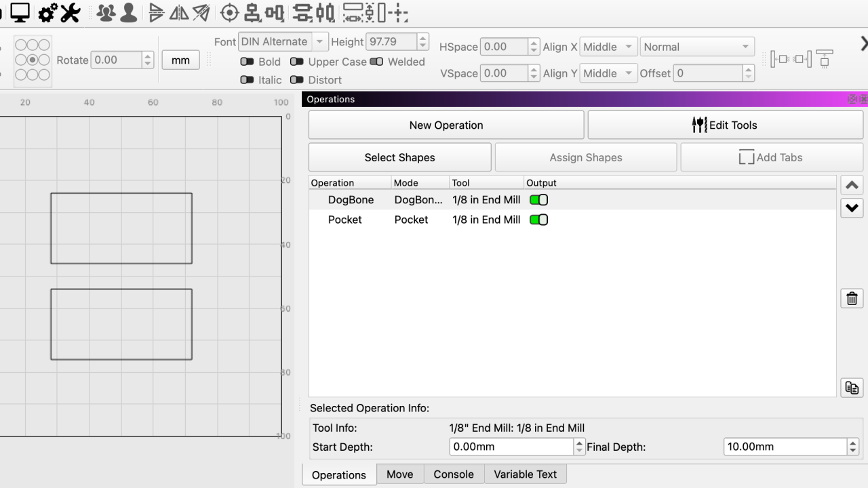Open device settings with the wrench icon
Image resolution: width=868 pixels, height=488 pixels.
pyautogui.click(x=71, y=12)
